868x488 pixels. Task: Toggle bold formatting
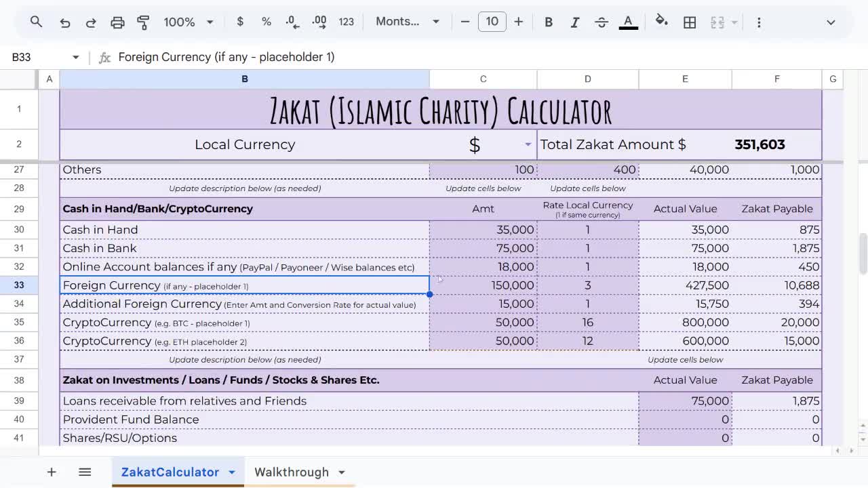pos(548,22)
